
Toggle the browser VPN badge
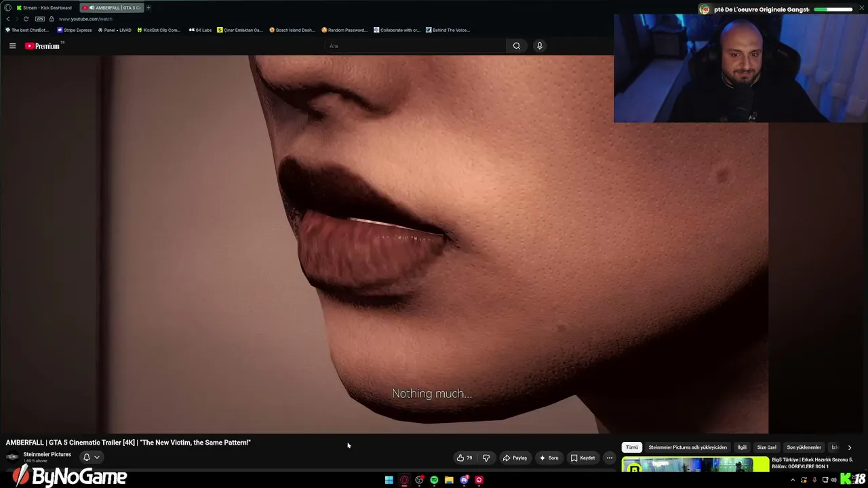click(40, 19)
